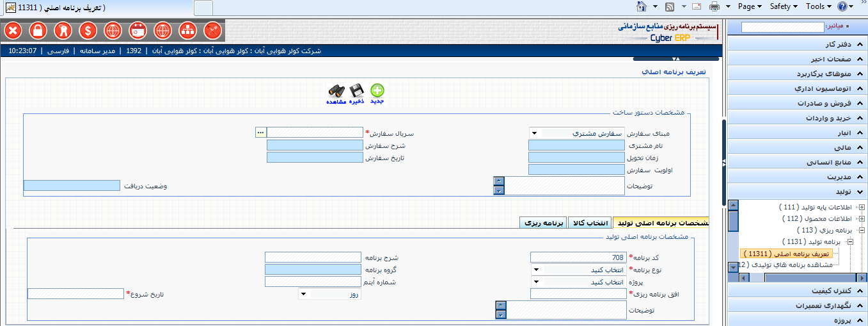The width and height of the screenshot is (868, 326).
Task: Click the green plus جدید icon
Action: (x=377, y=91)
